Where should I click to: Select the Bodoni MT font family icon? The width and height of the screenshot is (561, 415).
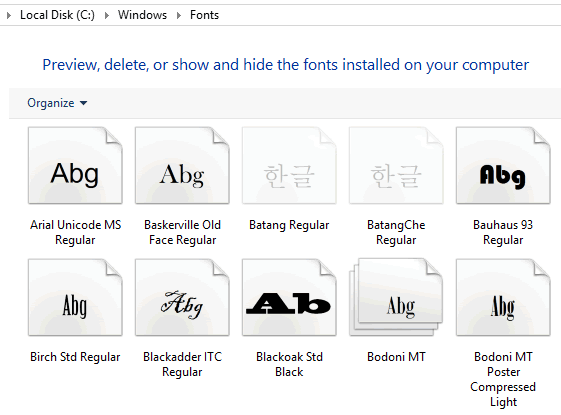click(396, 297)
